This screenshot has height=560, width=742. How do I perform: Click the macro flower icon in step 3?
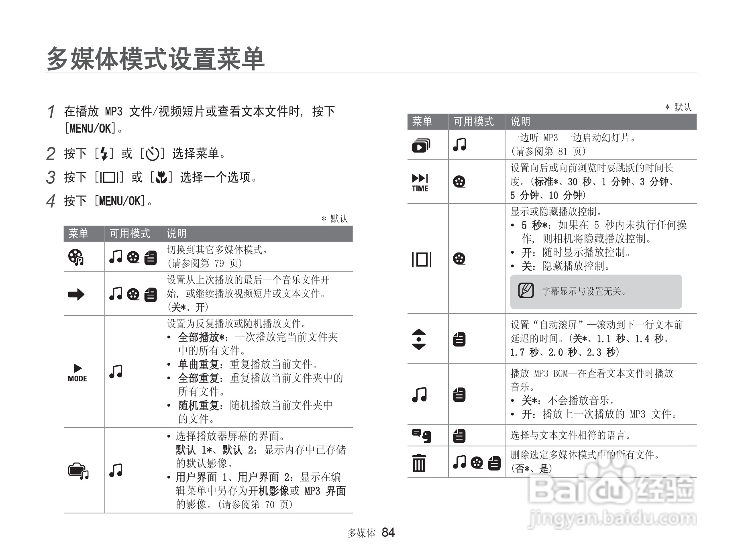tap(161, 177)
